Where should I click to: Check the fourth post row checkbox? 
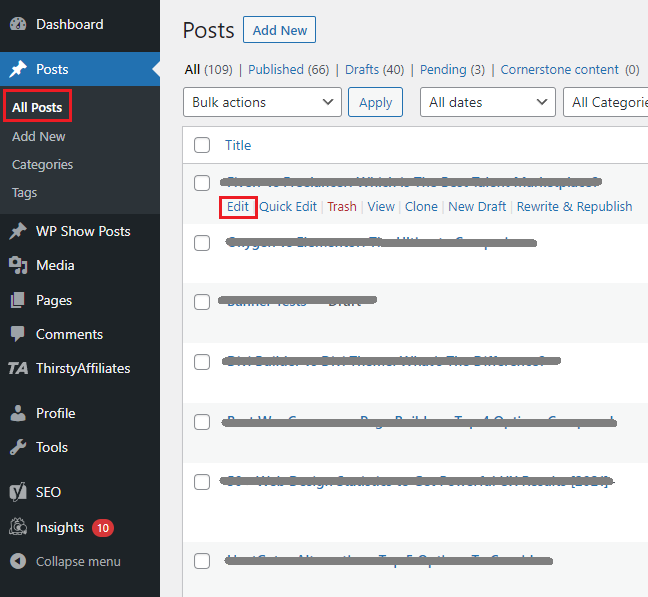click(x=202, y=362)
